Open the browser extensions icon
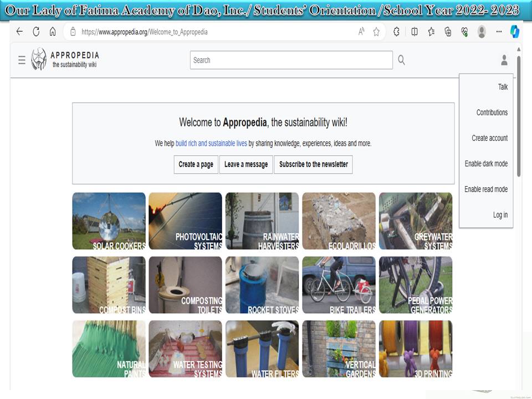 [396, 32]
